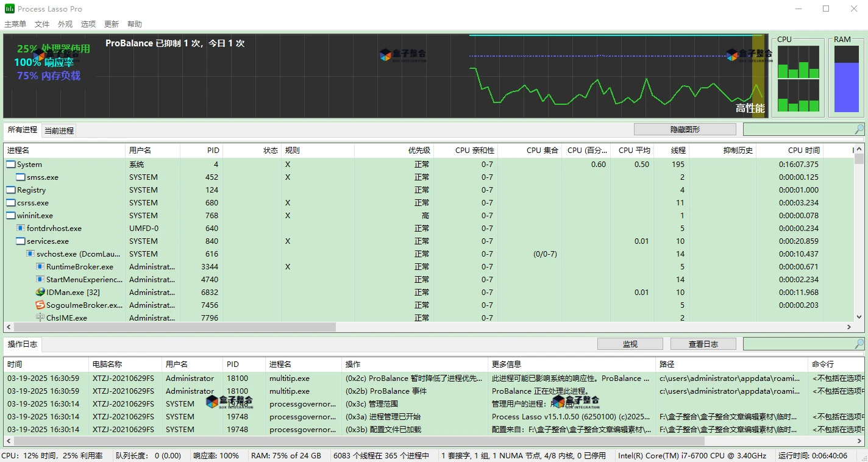Click the ChsIME.exe process icon
Viewport: 868px width, 462px height.
(x=40, y=318)
